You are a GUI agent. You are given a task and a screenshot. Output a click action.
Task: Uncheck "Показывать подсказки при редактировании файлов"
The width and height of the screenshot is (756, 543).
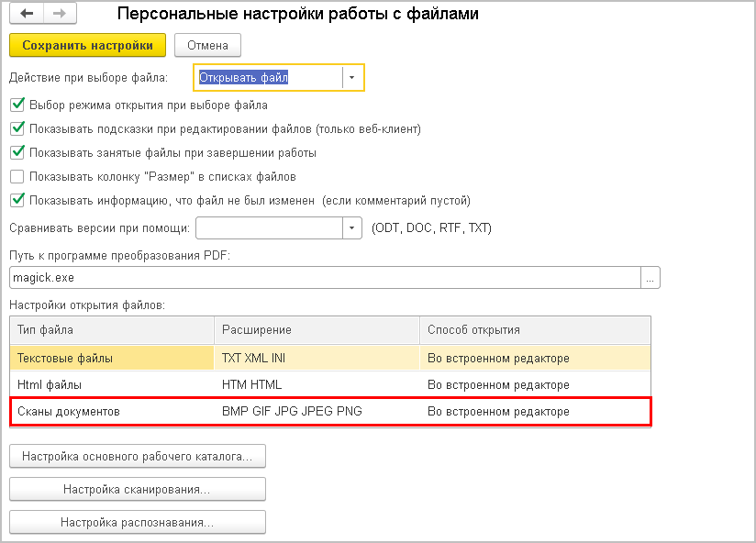(17, 128)
